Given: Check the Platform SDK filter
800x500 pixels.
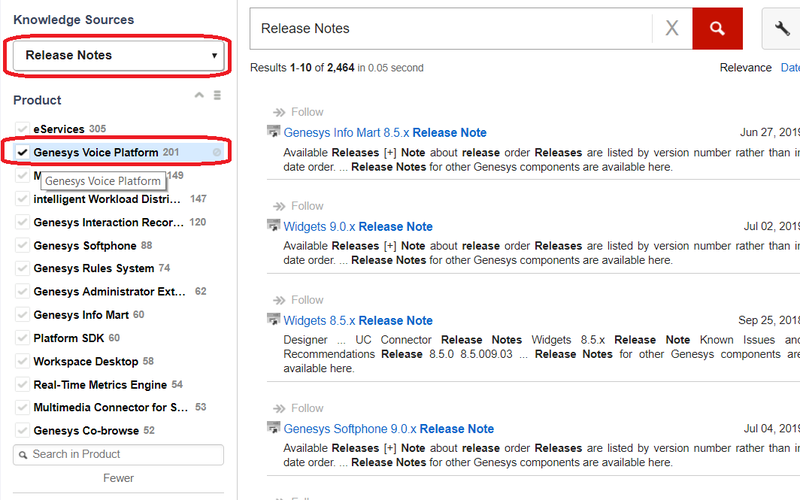Looking at the screenshot, I should (22, 338).
